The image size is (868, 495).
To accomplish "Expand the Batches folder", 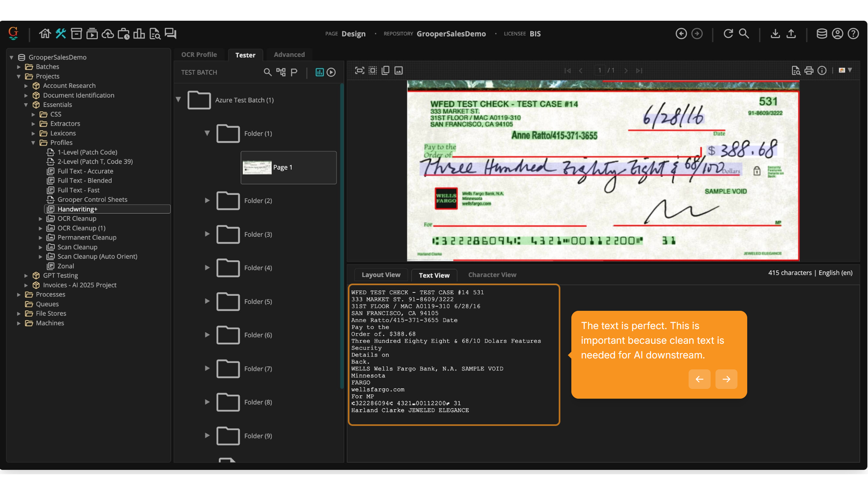I will coord(19,67).
